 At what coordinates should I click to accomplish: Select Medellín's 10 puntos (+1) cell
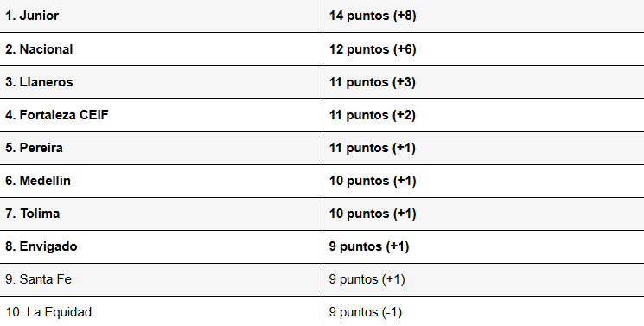click(483, 181)
